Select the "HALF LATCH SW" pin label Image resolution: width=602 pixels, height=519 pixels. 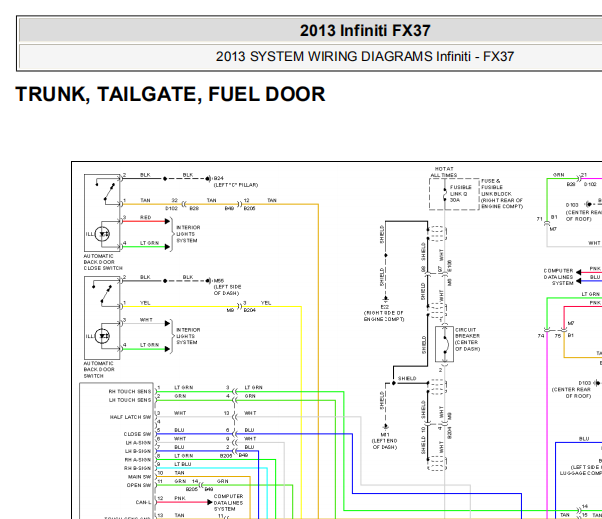(131, 417)
